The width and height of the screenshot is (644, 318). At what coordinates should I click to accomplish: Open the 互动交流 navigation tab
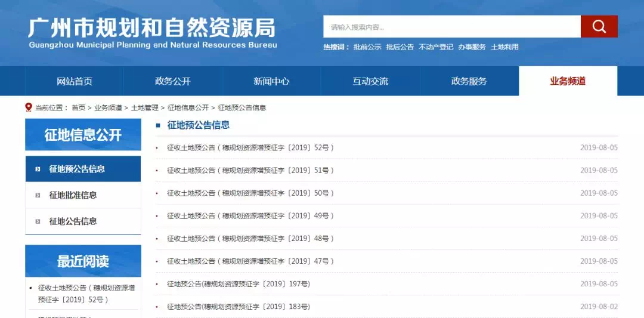[x=370, y=81]
